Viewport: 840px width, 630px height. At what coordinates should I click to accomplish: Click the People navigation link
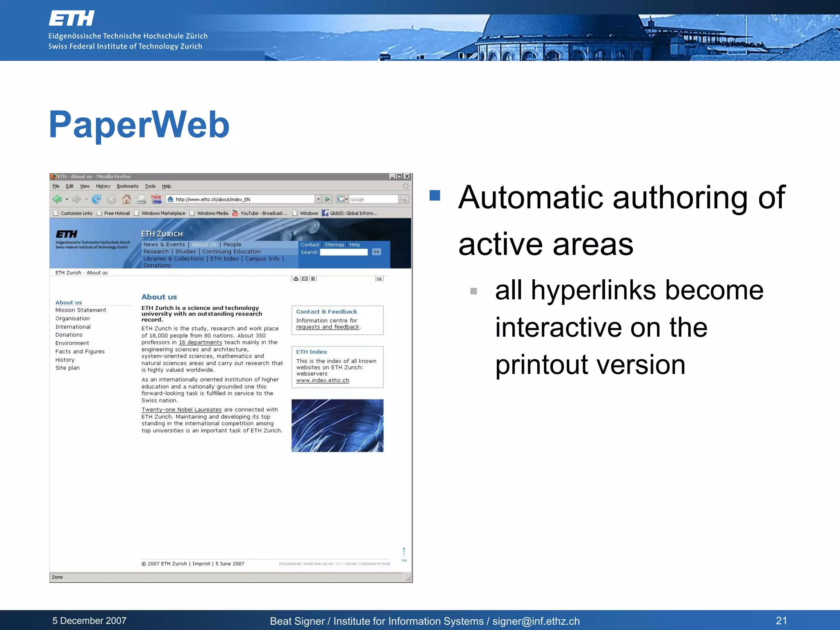tap(232, 244)
